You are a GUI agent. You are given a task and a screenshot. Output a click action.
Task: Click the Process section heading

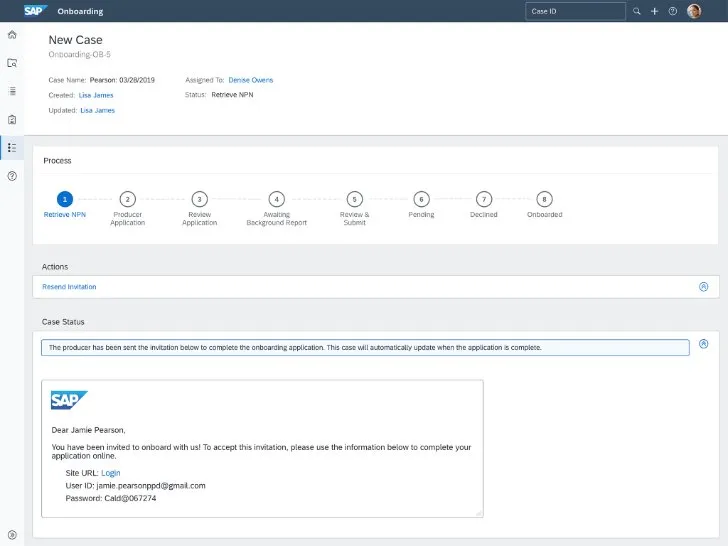tap(57, 161)
